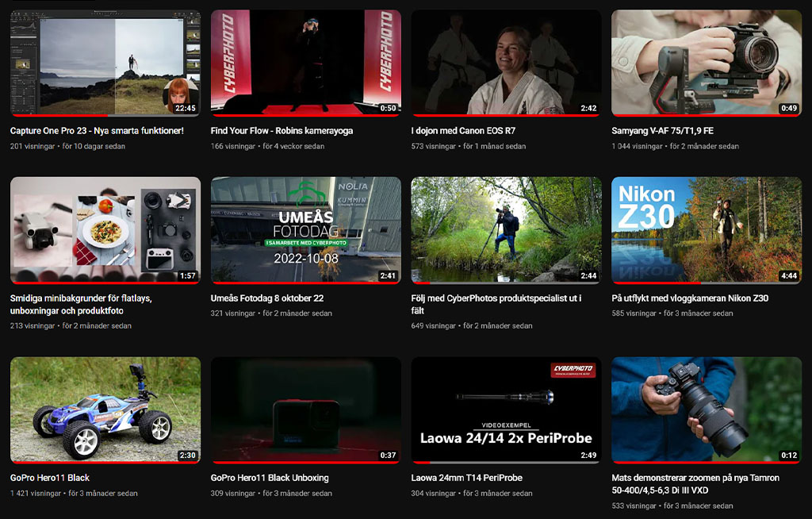Click the Find Your Flow video thumbnail
Screen dimensions: 812x519
tap(305, 63)
